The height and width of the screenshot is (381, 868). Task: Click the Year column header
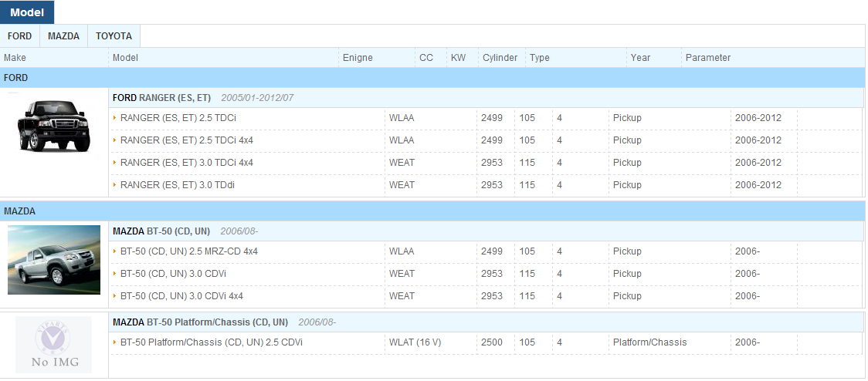coord(640,58)
